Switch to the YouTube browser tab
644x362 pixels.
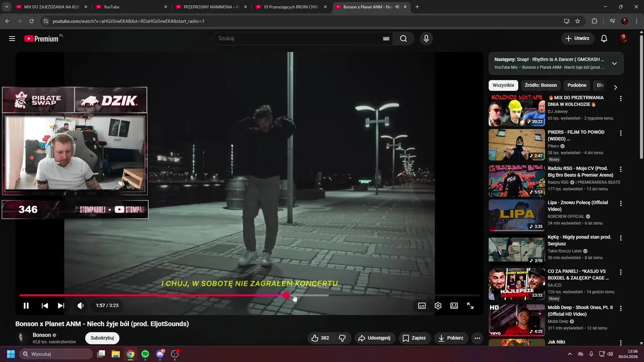click(131, 7)
